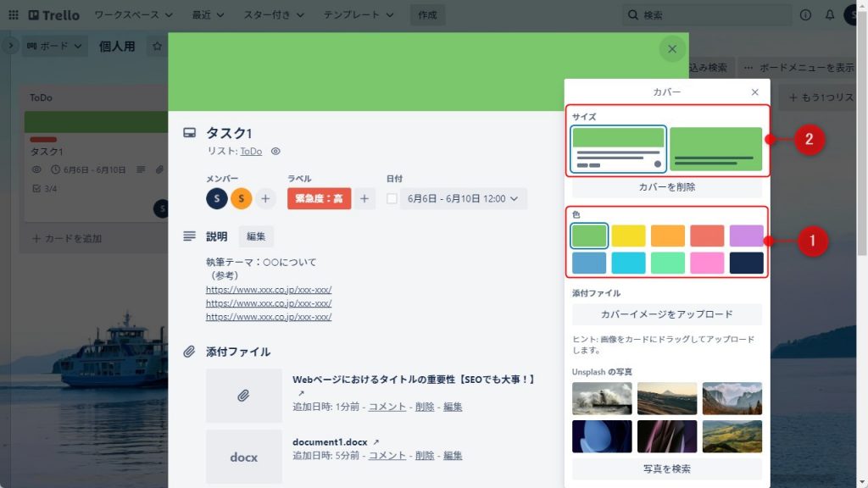Open the ToDo list link
Viewport: 868px width, 488px height.
pos(251,151)
